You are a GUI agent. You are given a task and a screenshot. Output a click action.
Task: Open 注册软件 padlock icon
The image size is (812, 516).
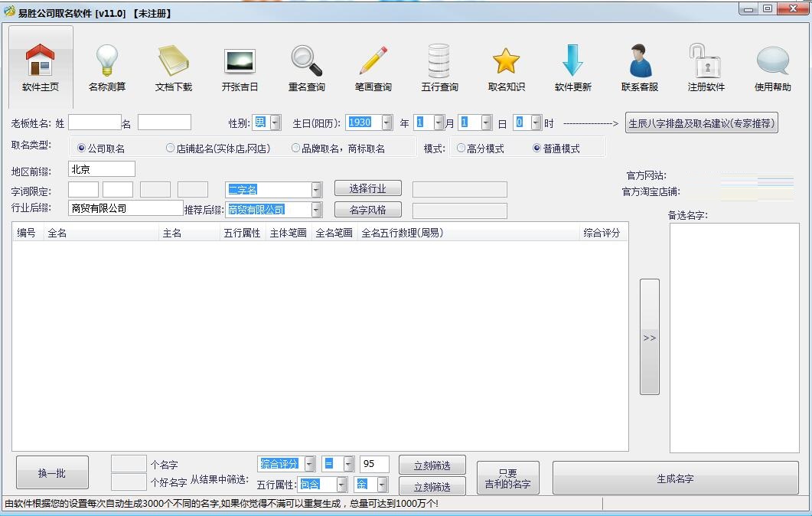click(706, 67)
